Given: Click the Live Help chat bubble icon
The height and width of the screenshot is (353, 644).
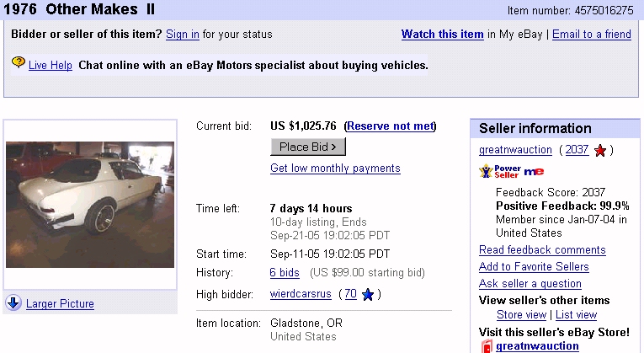Looking at the screenshot, I should tap(19, 64).
